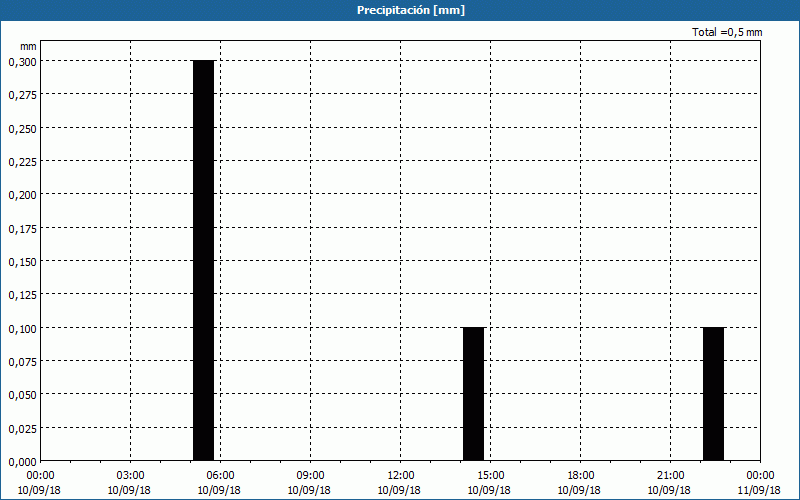Click the 06:00 time axis label

click(x=220, y=476)
